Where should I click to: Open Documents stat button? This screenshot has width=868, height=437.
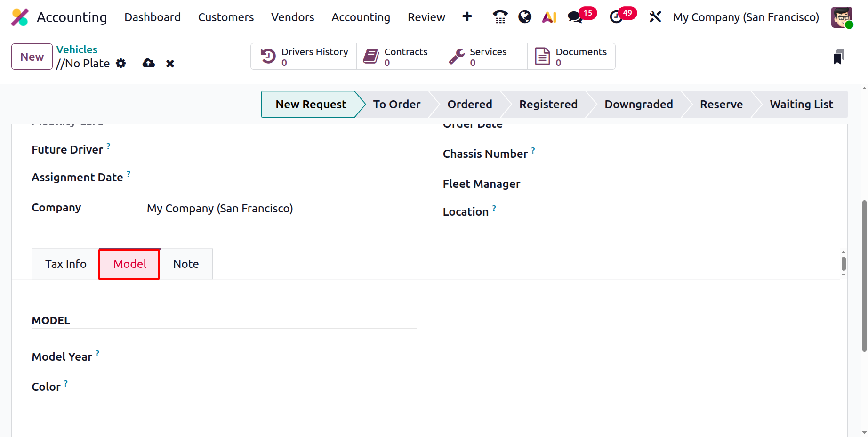click(x=571, y=57)
